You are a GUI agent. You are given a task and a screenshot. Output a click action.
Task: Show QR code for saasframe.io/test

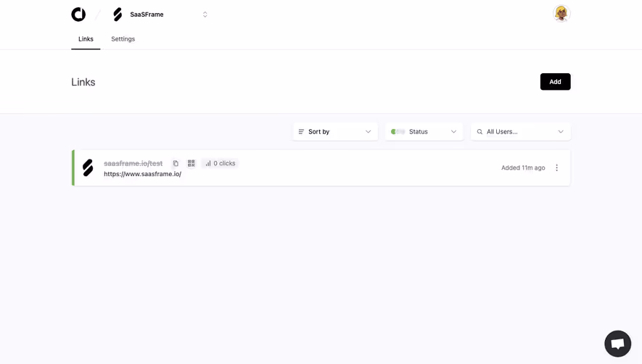tap(192, 163)
